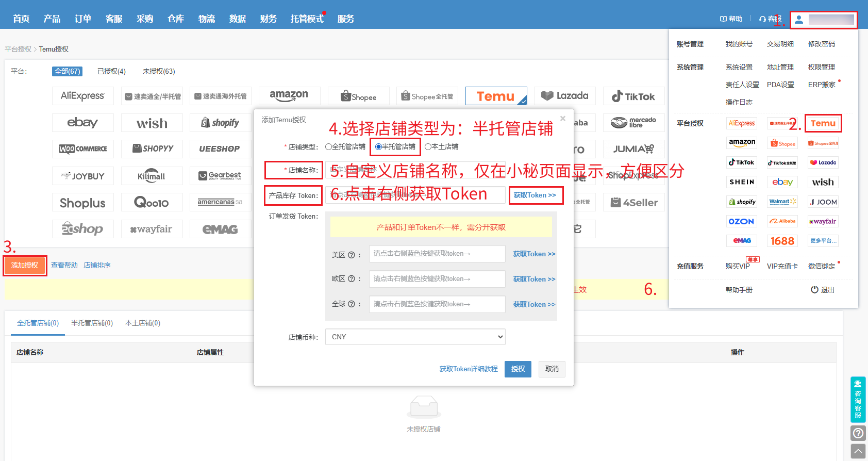Open 1688 in the account dropdown panel
This screenshot has width=868, height=461.
click(x=782, y=241)
